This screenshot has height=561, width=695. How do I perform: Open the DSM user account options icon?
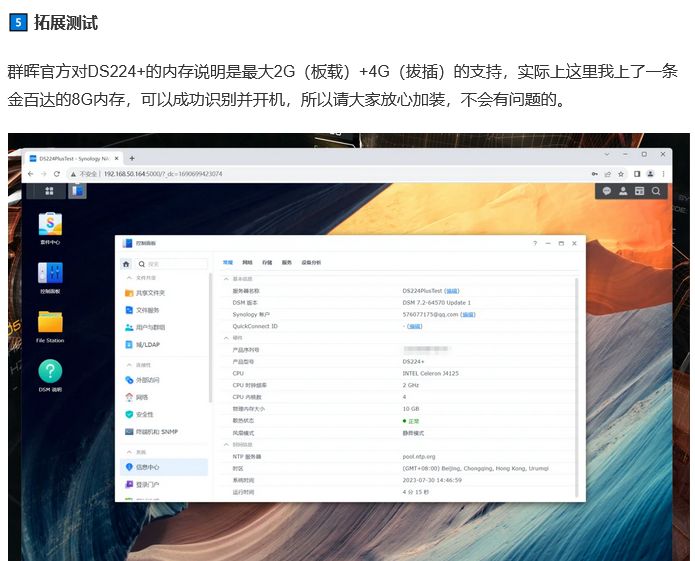(623, 191)
